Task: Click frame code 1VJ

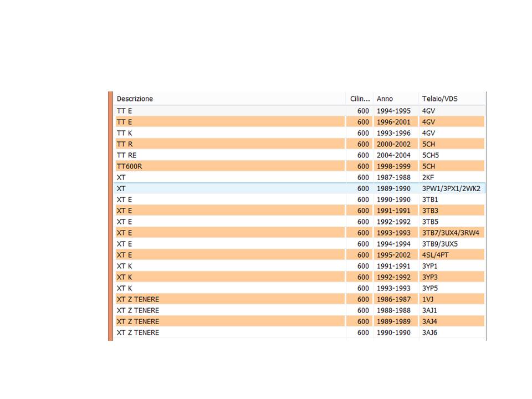Action: pyautogui.click(x=428, y=300)
